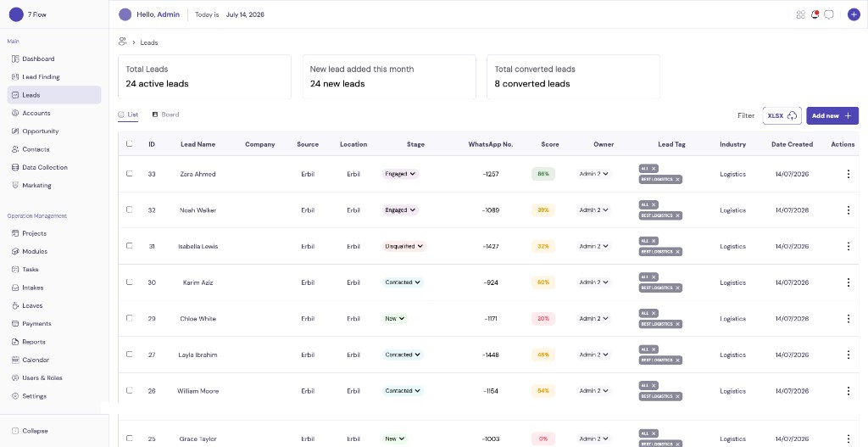Image resolution: width=868 pixels, height=447 pixels.
Task: Open actions menu for Noah Walker
Action: click(x=848, y=210)
